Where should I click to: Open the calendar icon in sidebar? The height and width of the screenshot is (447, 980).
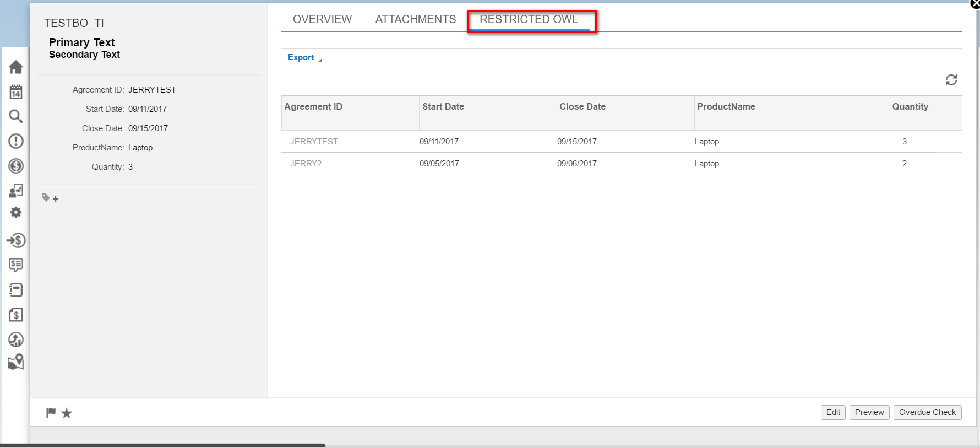(16, 91)
